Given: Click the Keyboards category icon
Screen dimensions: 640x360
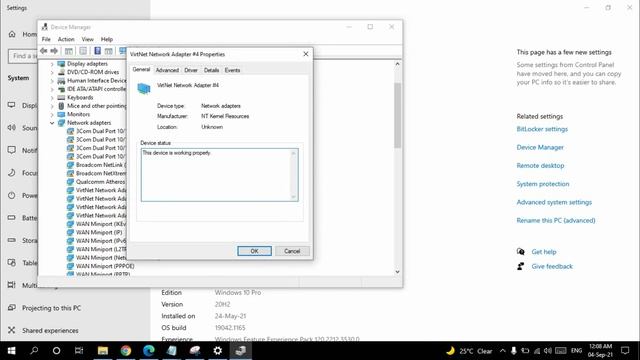Looking at the screenshot, I should pos(61,98).
